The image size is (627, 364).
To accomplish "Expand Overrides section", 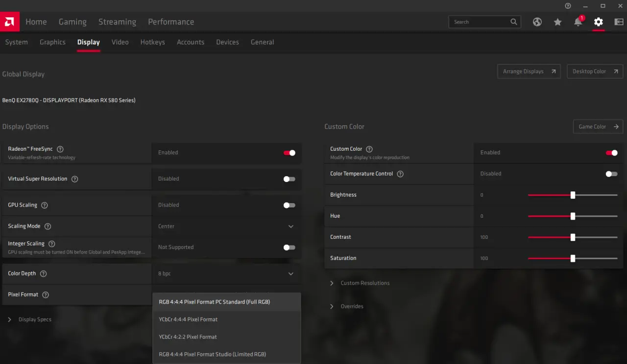I will coord(347,306).
